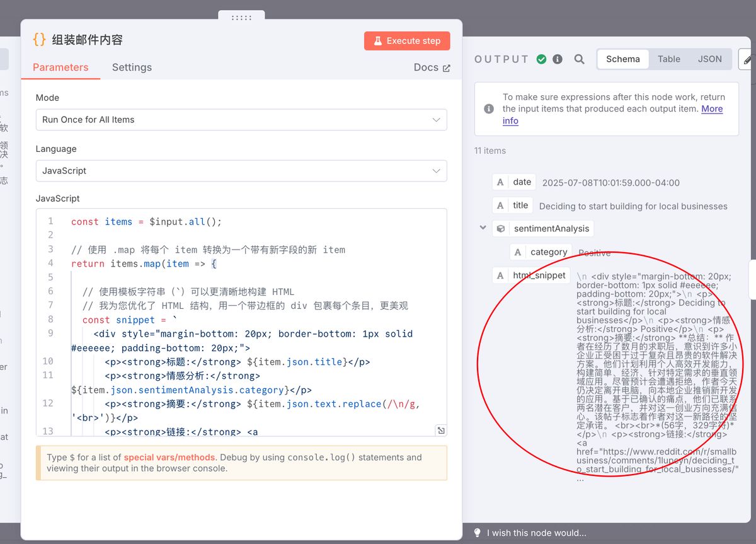Switch output view to JSON tab
The image size is (756, 544).
click(x=710, y=59)
